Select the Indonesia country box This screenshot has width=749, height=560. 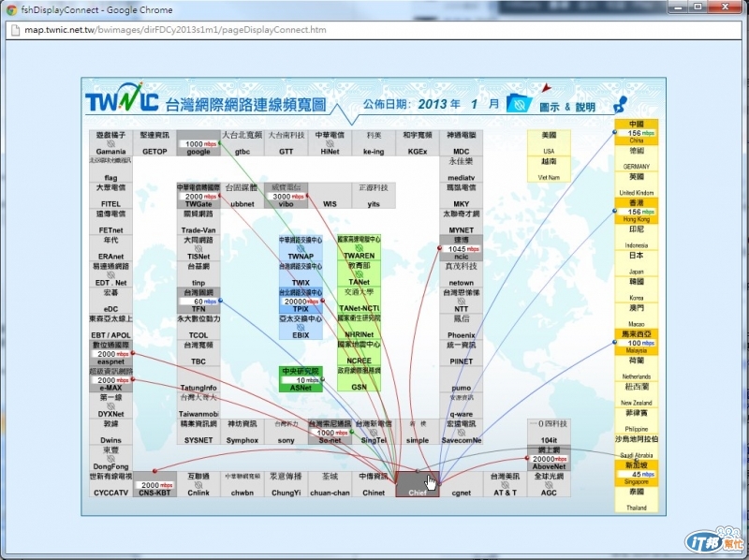(x=637, y=237)
